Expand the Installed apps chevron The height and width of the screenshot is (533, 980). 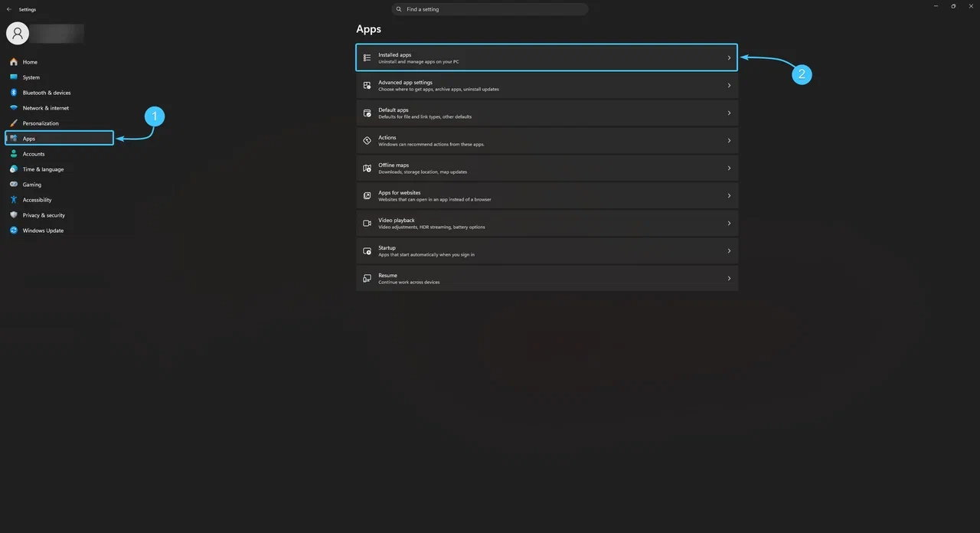pyautogui.click(x=729, y=58)
